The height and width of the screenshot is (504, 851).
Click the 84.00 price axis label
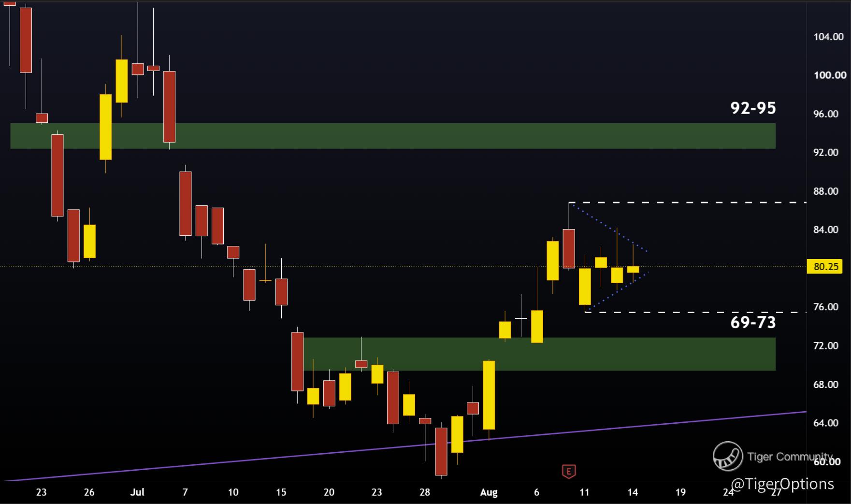(826, 230)
